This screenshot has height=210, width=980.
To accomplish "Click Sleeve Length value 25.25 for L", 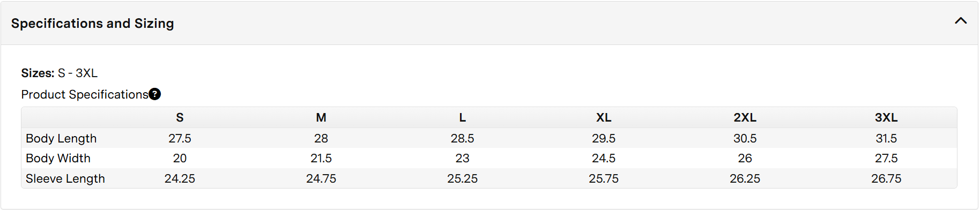I will tap(463, 178).
